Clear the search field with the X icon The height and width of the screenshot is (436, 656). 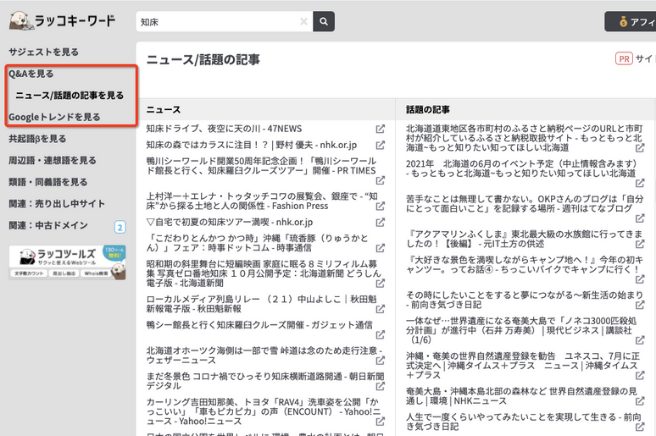click(304, 21)
